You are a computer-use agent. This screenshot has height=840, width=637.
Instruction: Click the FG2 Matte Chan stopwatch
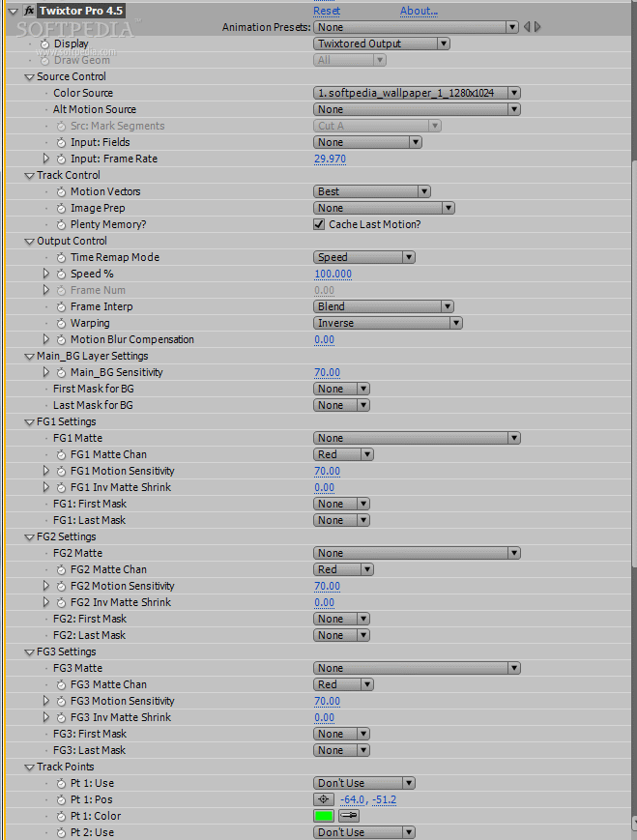61,570
